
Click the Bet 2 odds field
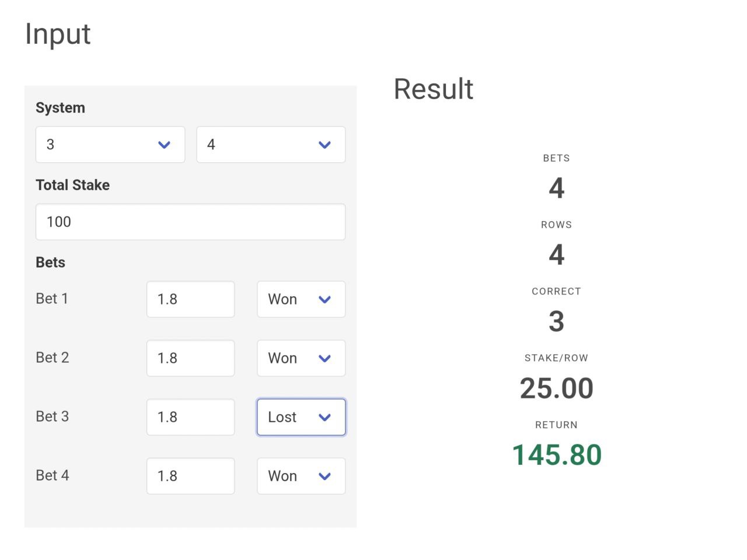pyautogui.click(x=190, y=358)
